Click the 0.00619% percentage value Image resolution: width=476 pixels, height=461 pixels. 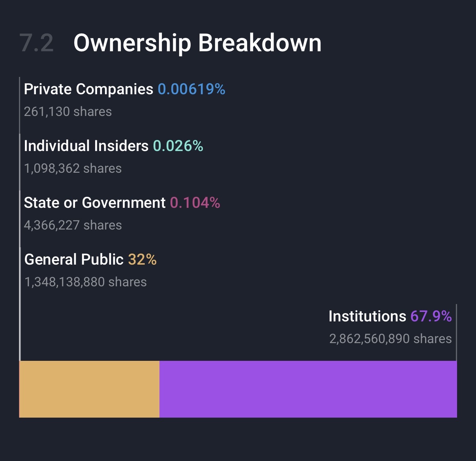click(191, 89)
